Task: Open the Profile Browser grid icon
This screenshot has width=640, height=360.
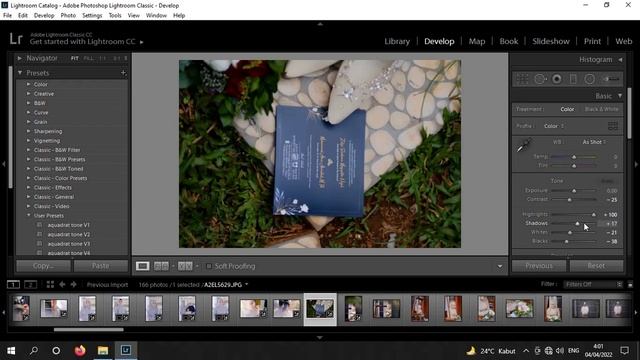Action: (613, 126)
